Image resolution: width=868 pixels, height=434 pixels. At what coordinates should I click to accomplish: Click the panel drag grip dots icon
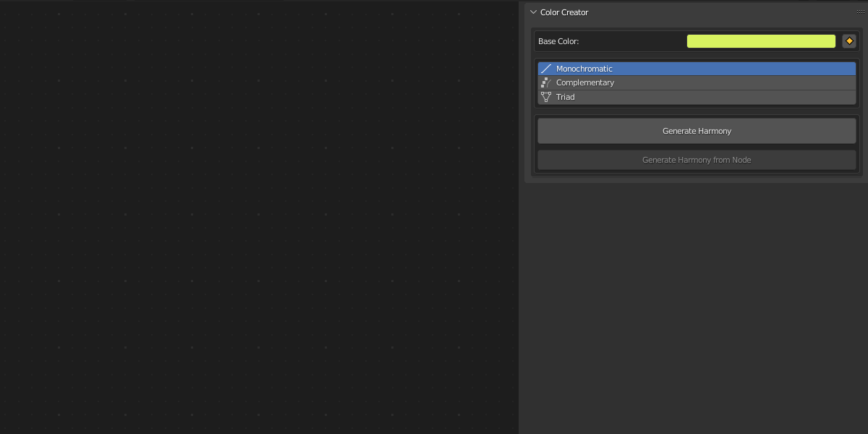coord(860,12)
